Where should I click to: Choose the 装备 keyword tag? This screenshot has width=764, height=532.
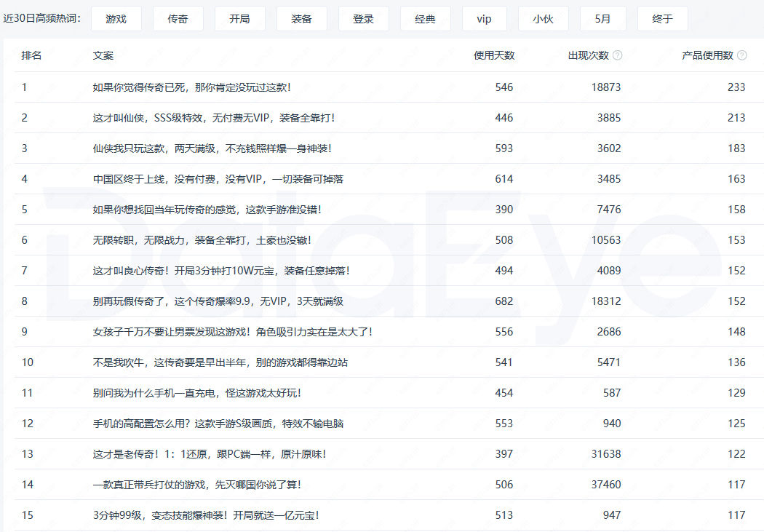(x=301, y=19)
